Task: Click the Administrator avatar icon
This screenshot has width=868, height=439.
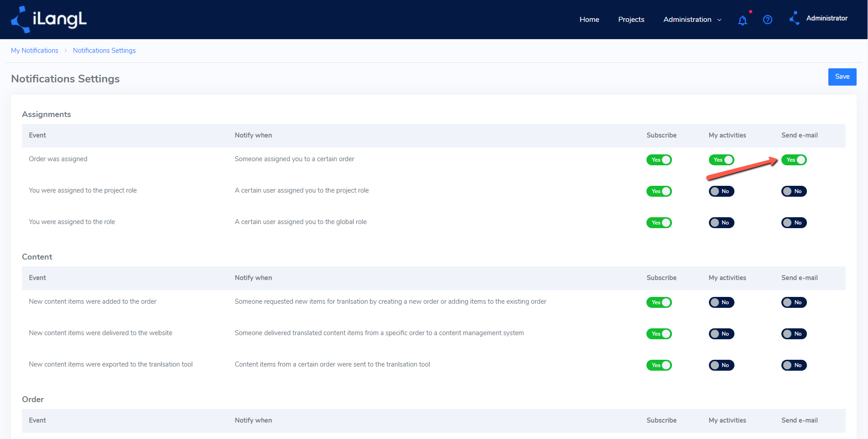Action: pyautogui.click(x=795, y=18)
